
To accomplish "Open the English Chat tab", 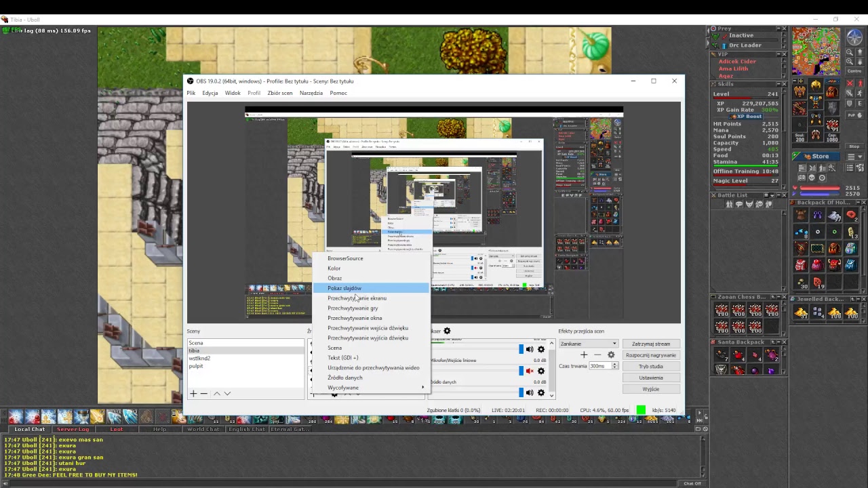I will pos(247,429).
